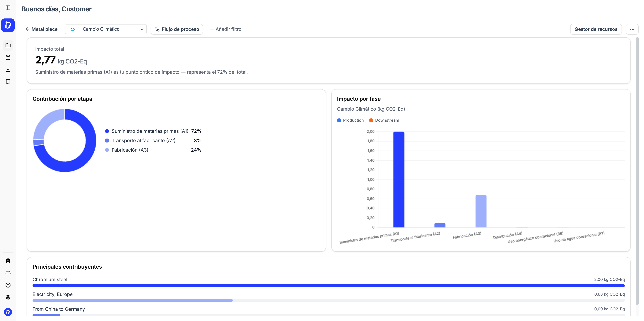Open the folder (projects) icon in sidebar
The image size is (644, 321).
coord(8,45)
